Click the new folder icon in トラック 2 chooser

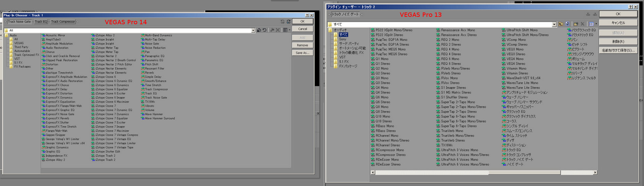click(576, 24)
